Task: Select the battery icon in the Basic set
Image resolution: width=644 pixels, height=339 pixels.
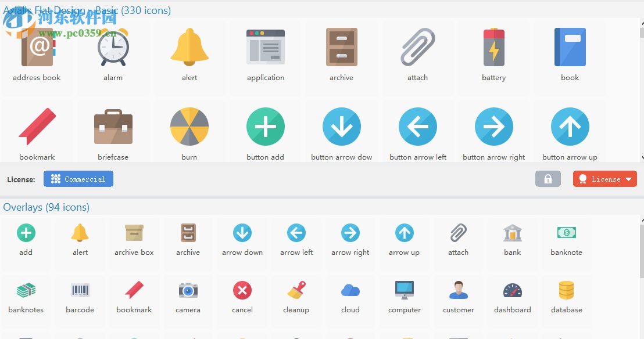Action: (493, 47)
